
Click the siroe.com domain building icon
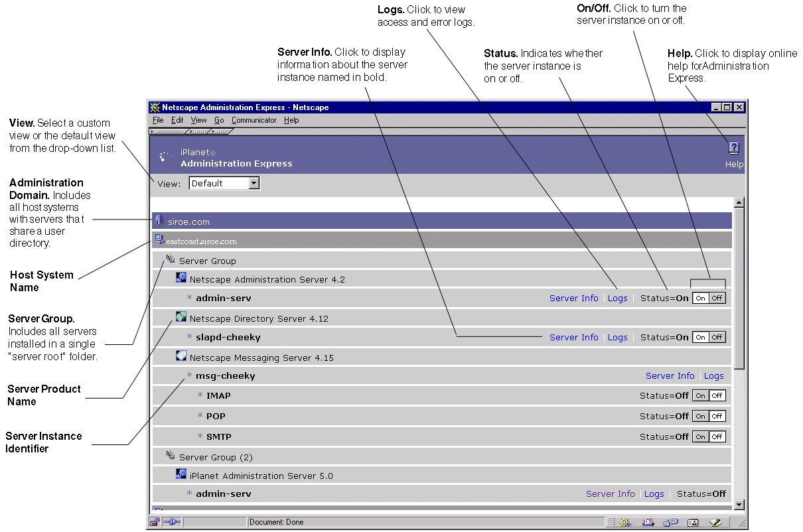[x=159, y=220]
